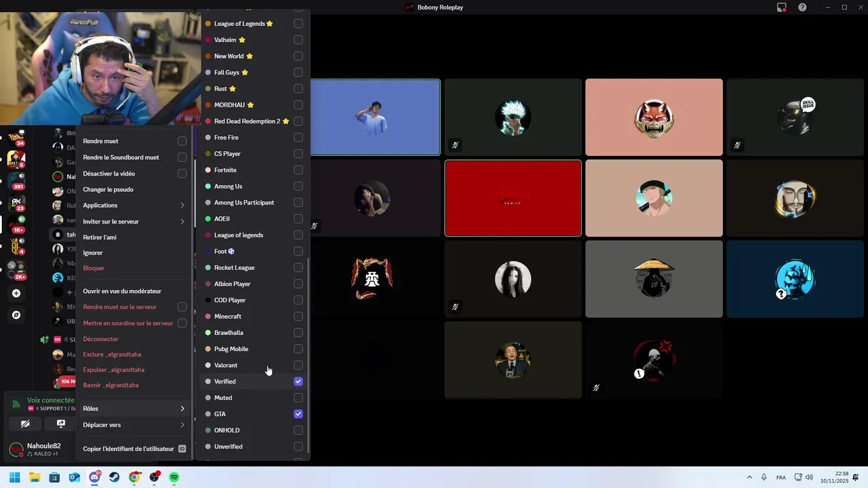Image resolution: width=868 pixels, height=488 pixels.
Task: Show hidden system tray icons
Action: pyautogui.click(x=749, y=478)
